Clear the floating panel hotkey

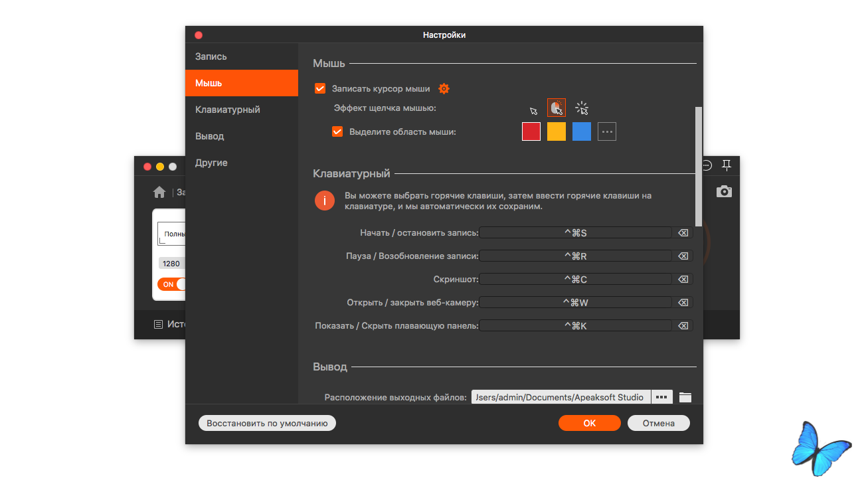pyautogui.click(x=683, y=326)
